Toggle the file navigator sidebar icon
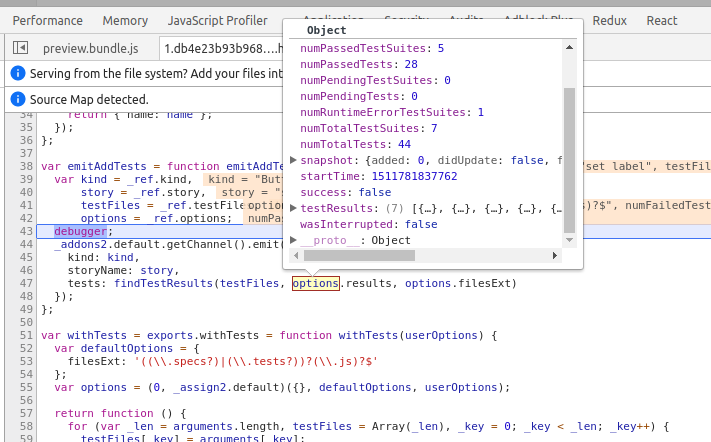 click(20, 48)
